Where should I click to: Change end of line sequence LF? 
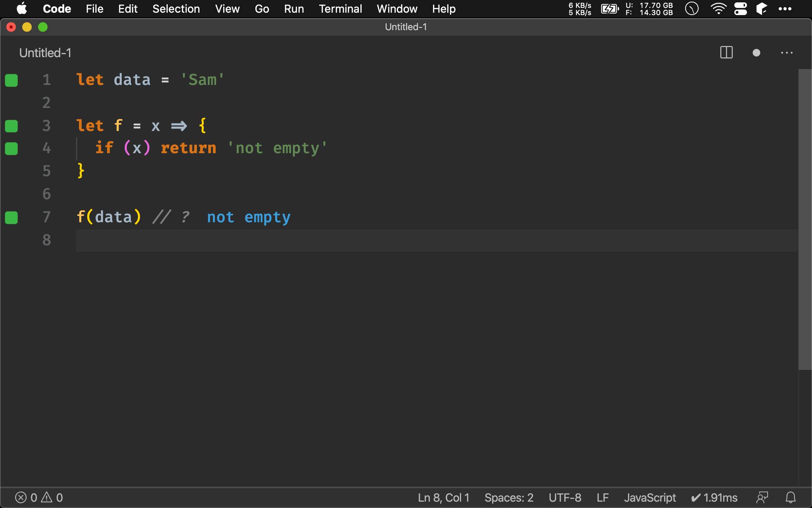point(603,497)
